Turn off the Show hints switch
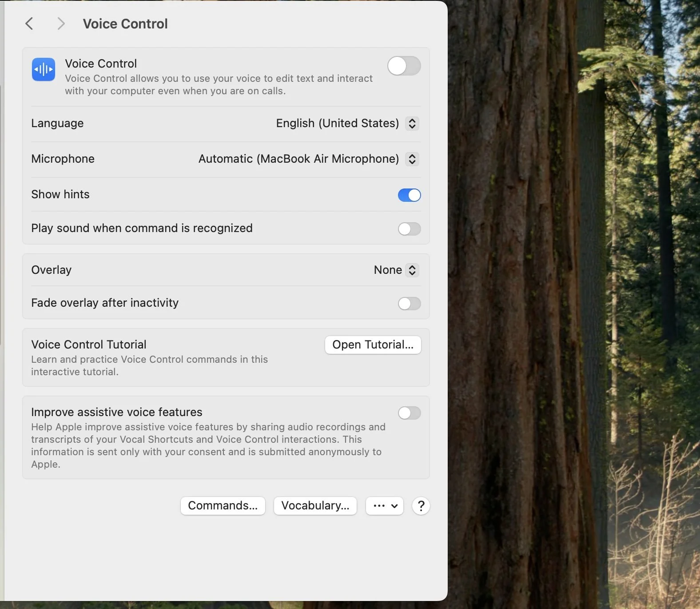 tap(410, 195)
